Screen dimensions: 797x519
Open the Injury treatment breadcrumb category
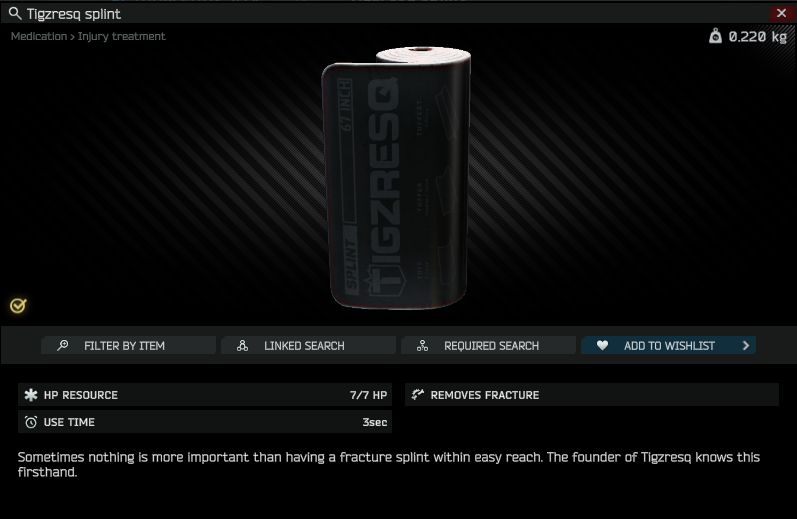pyautogui.click(x=121, y=37)
